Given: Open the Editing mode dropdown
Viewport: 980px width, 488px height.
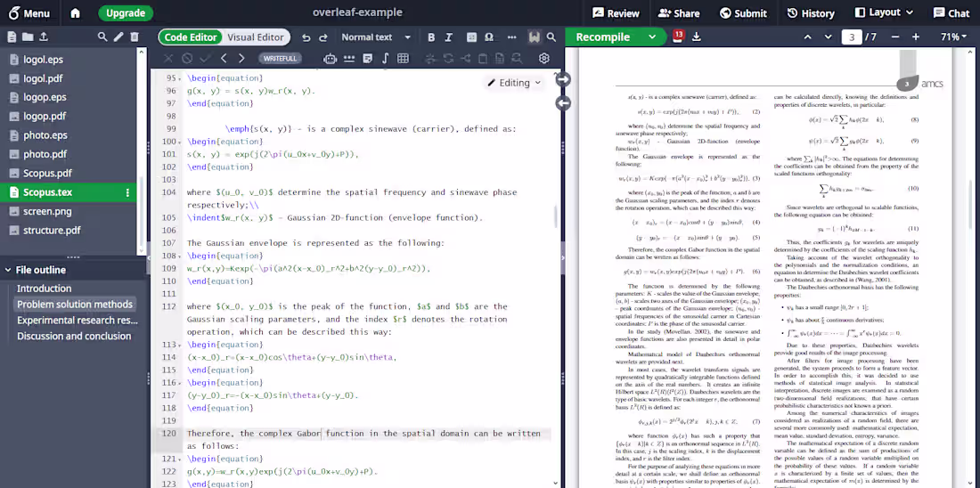Looking at the screenshot, I should pyautogui.click(x=514, y=83).
